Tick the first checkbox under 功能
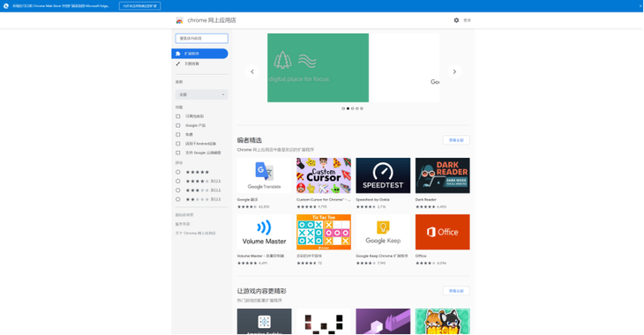Viewport: 644px width, 335px height. tap(178, 116)
